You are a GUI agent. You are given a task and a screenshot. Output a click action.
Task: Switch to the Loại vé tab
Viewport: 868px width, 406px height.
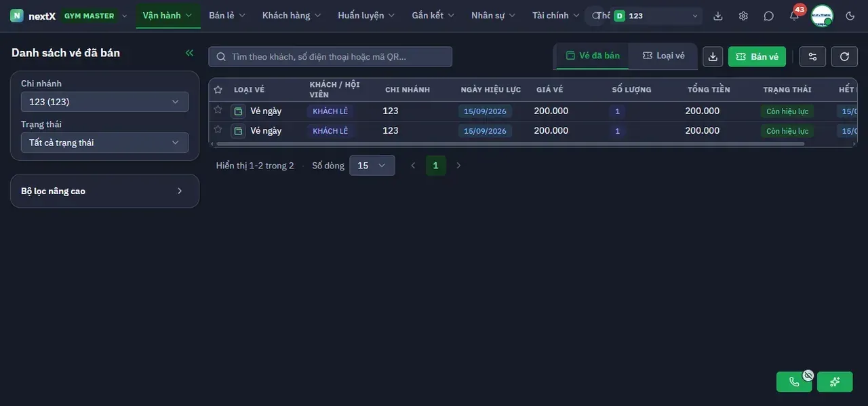click(663, 56)
